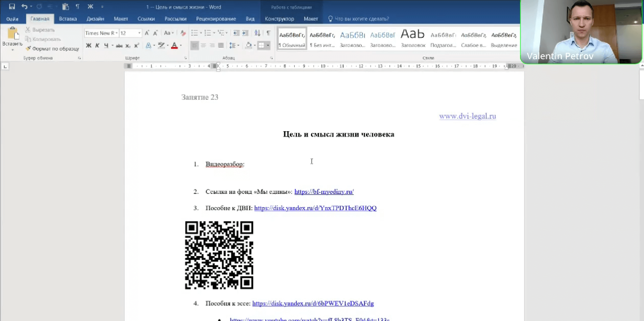Toggle bold formatting in the Шрифт group

pos(89,46)
